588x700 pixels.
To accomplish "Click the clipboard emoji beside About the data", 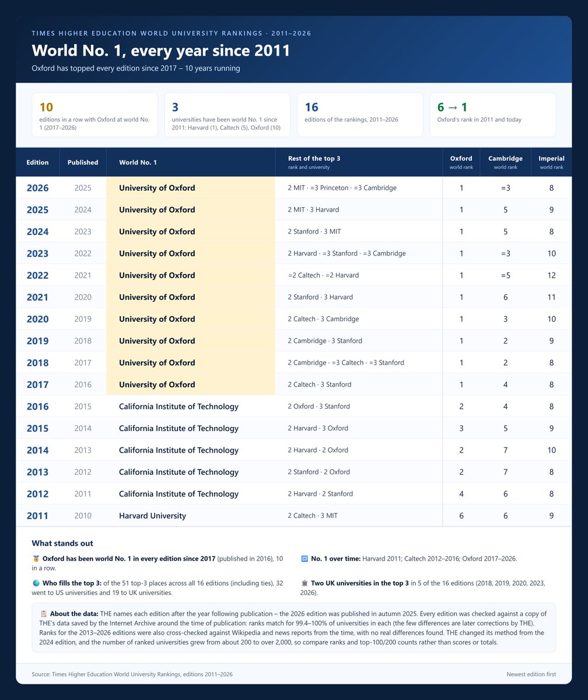I will tap(43, 614).
